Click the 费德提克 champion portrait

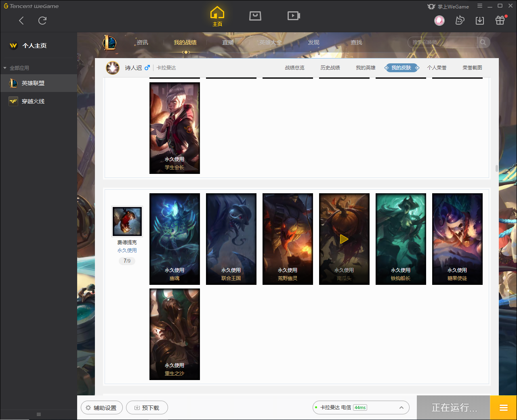(127, 221)
